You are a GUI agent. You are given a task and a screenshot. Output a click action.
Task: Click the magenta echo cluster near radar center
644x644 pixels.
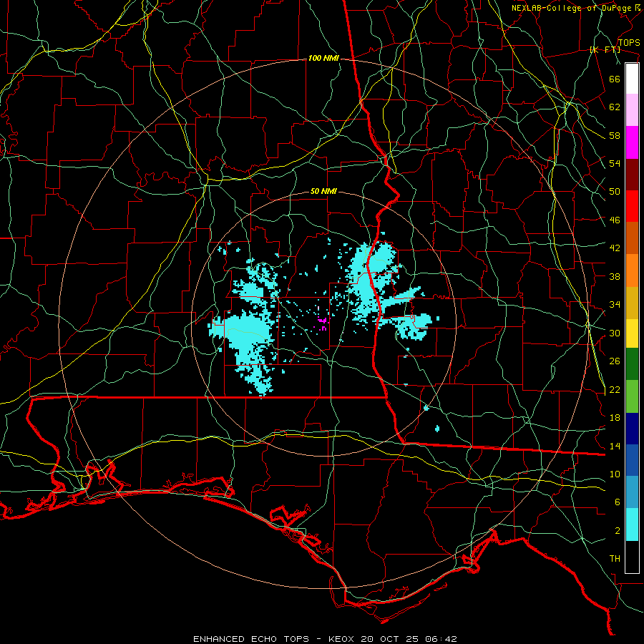(x=322, y=323)
